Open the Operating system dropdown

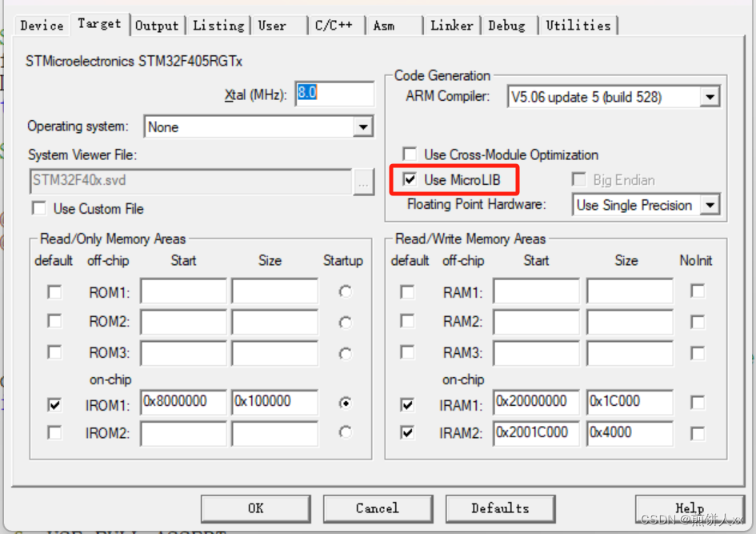365,126
